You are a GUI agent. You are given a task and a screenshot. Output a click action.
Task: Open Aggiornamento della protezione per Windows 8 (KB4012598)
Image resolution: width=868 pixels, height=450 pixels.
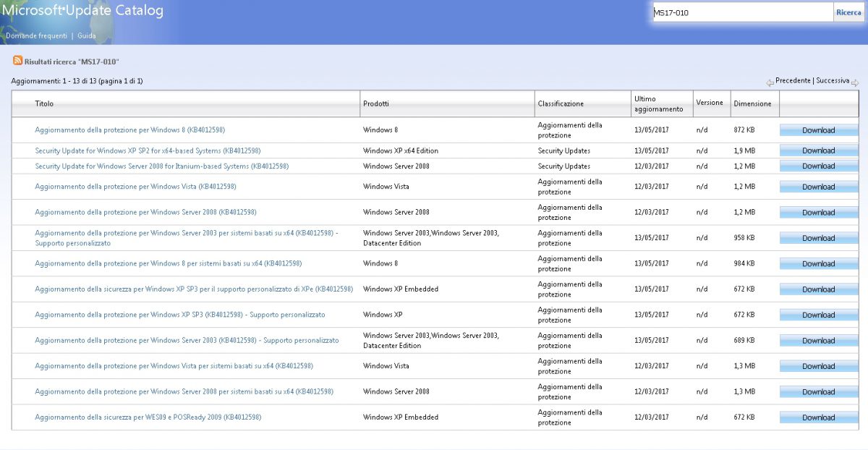[130, 130]
